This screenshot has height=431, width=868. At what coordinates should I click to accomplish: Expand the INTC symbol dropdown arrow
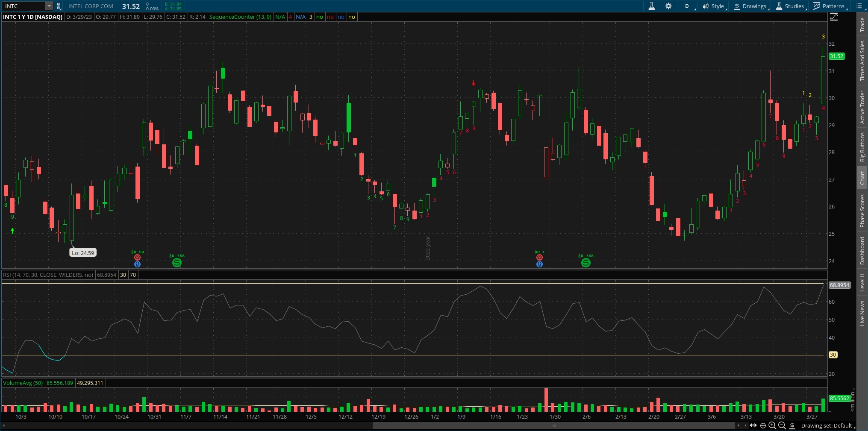point(49,6)
